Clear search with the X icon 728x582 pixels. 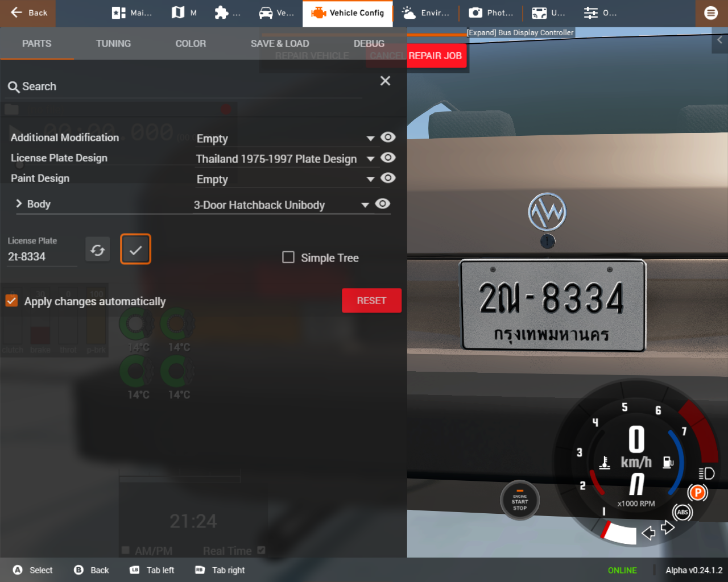[x=385, y=81]
